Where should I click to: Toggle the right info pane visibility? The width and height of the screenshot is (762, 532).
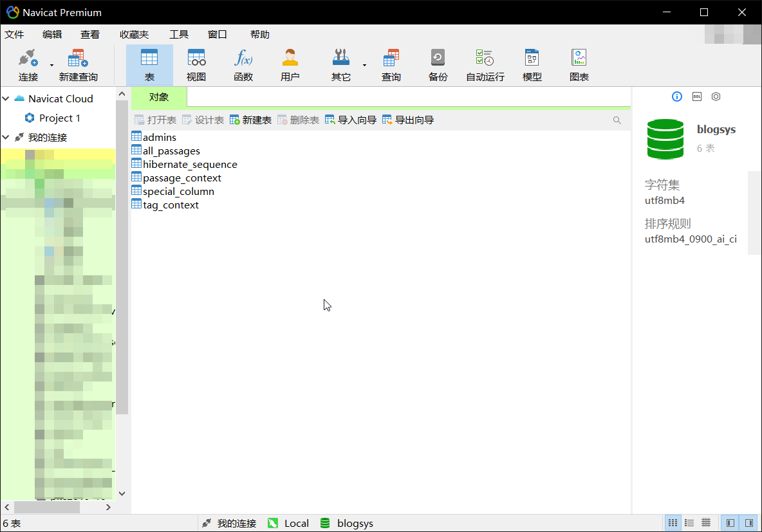coord(749,523)
